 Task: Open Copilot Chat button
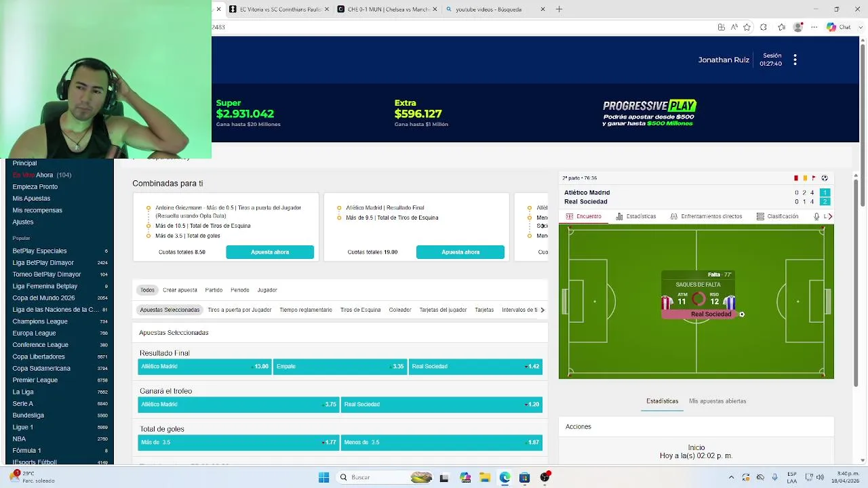coord(839,27)
